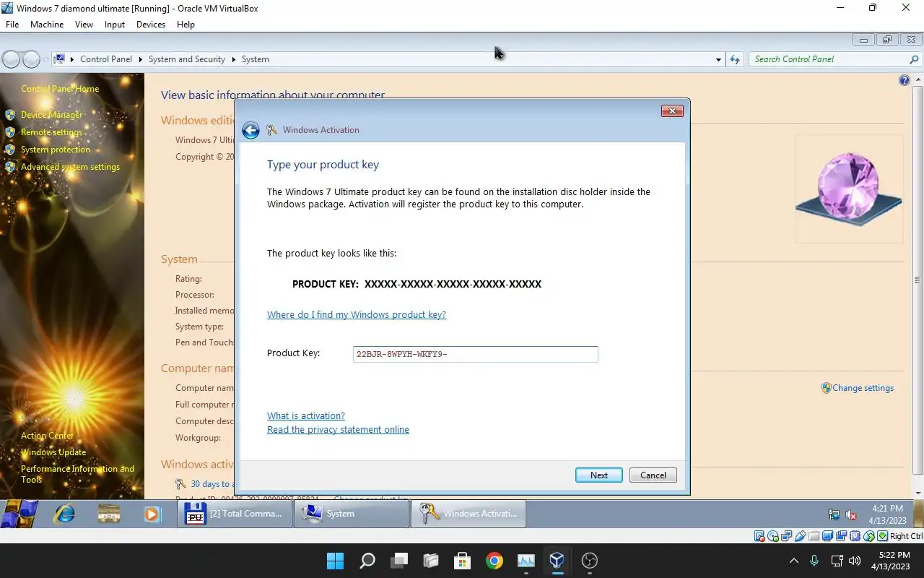Image resolution: width=924 pixels, height=578 pixels.
Task: Click the Next button
Action: [598, 475]
